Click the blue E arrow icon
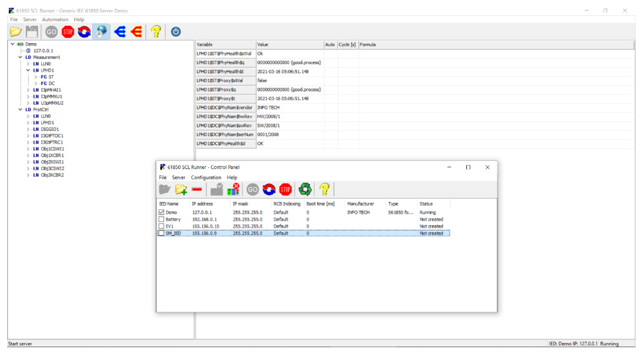This screenshot has height=354, width=644. pyautogui.click(x=120, y=32)
